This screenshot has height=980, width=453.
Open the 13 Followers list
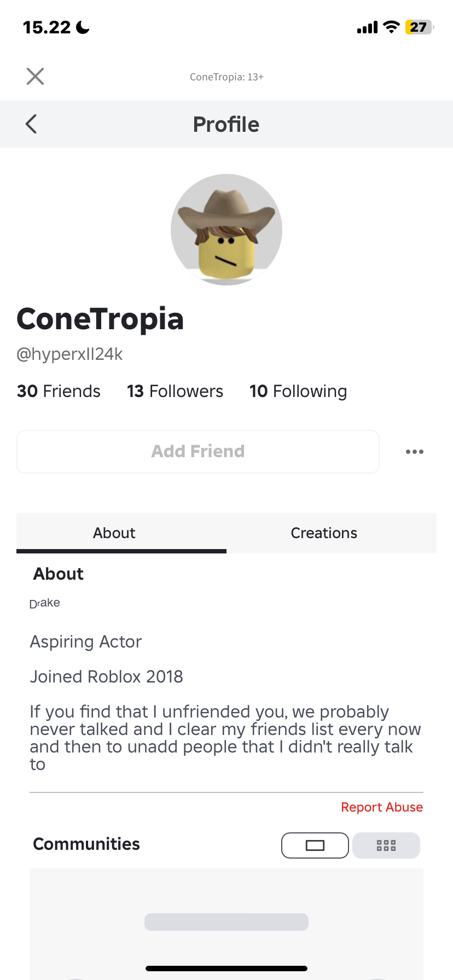click(x=175, y=392)
